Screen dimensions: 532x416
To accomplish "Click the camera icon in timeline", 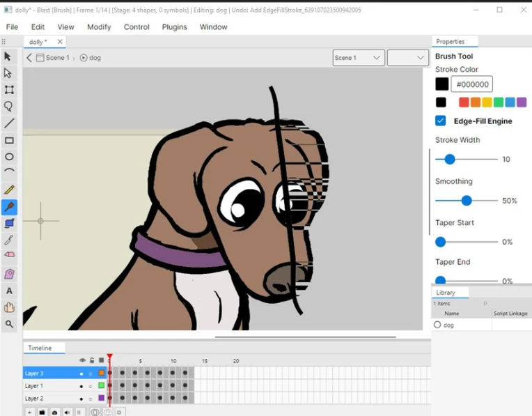I will tap(54, 413).
